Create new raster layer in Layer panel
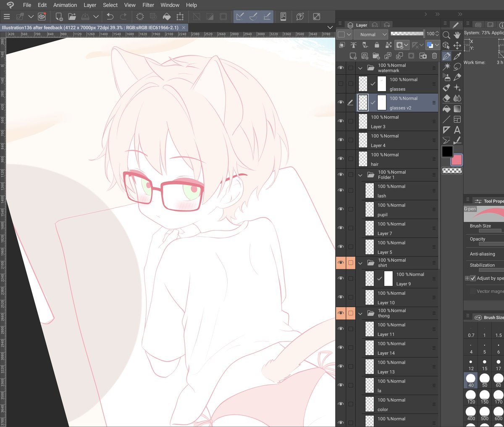 pyautogui.click(x=353, y=55)
